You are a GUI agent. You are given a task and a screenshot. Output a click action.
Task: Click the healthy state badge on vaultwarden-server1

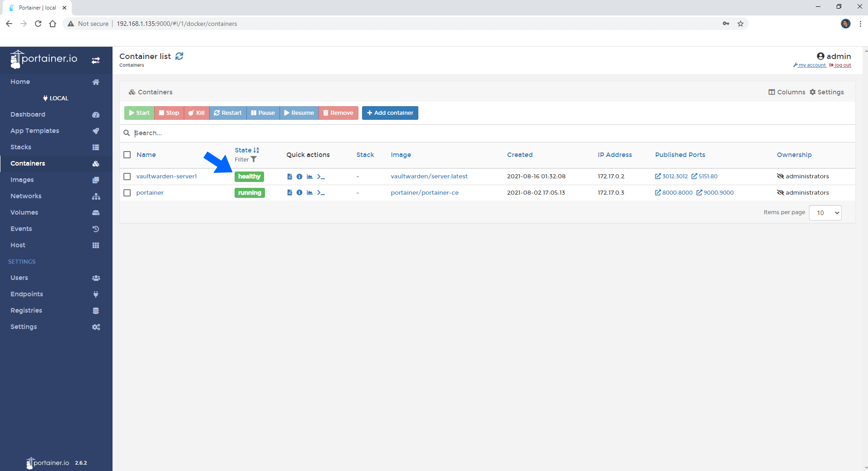249,177
